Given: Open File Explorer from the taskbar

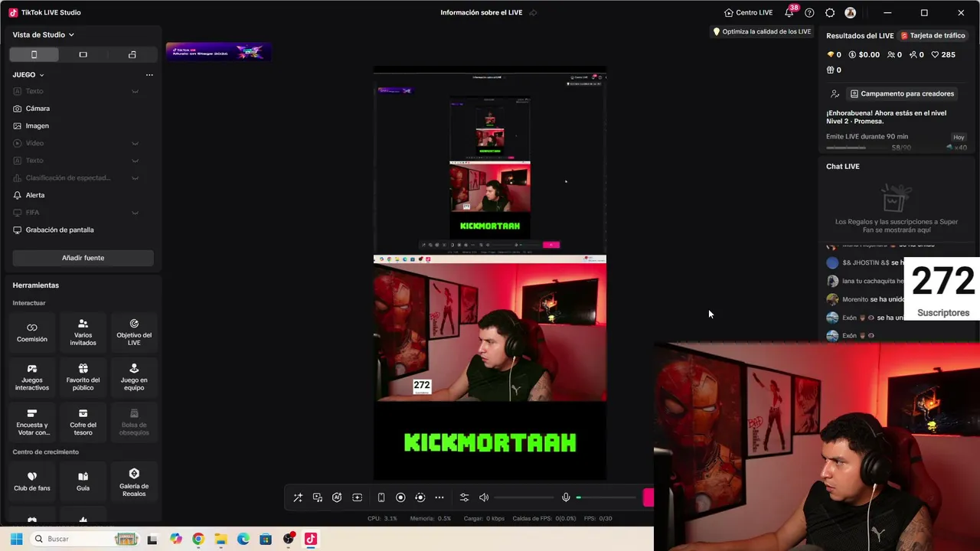Looking at the screenshot, I should pyautogui.click(x=220, y=539).
